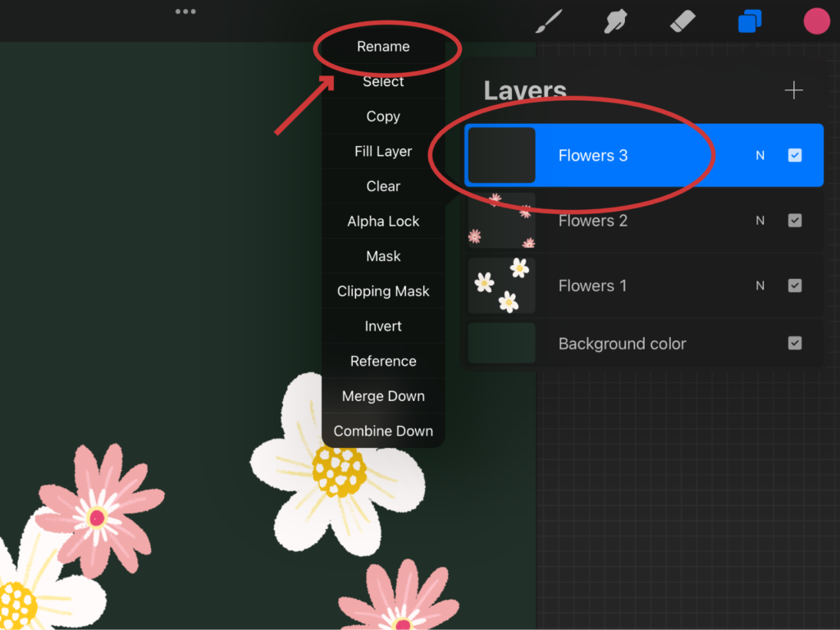Click the Flowers 1 layer thumbnail
Screen dimensions: 840x630
point(501,285)
